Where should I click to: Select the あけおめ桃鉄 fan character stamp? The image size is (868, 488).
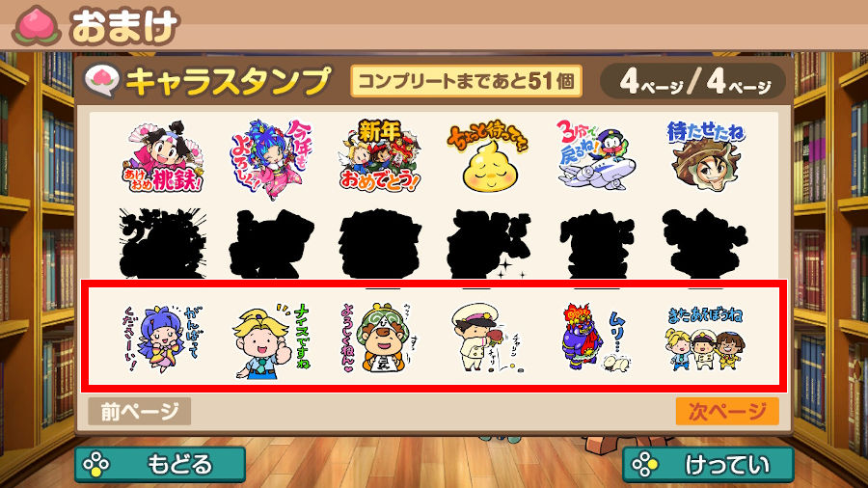pyautogui.click(x=163, y=156)
